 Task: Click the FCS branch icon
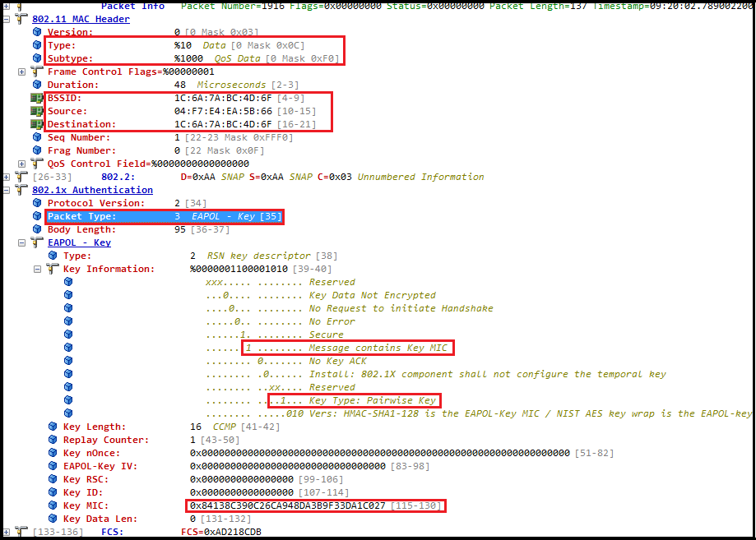click(x=20, y=532)
